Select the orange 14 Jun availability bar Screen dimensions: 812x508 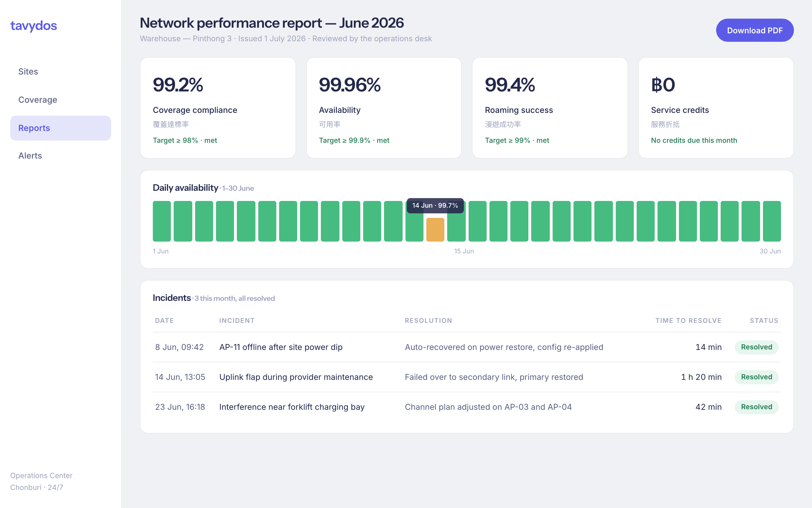[435, 230]
